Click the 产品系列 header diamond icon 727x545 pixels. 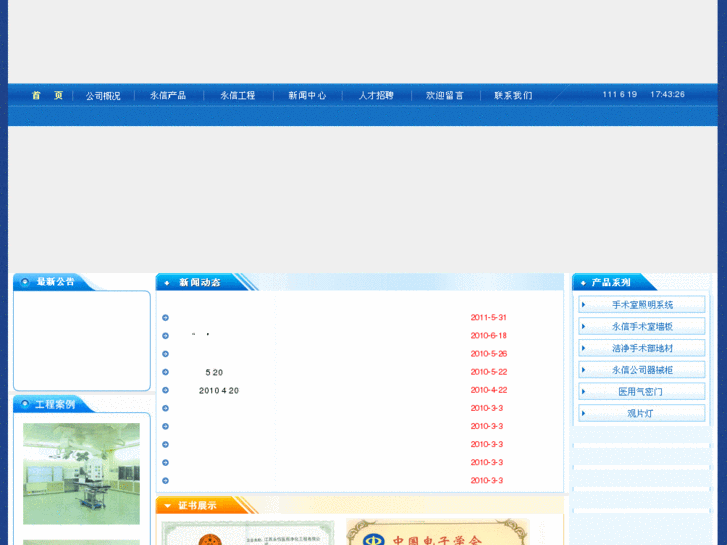[x=583, y=282]
